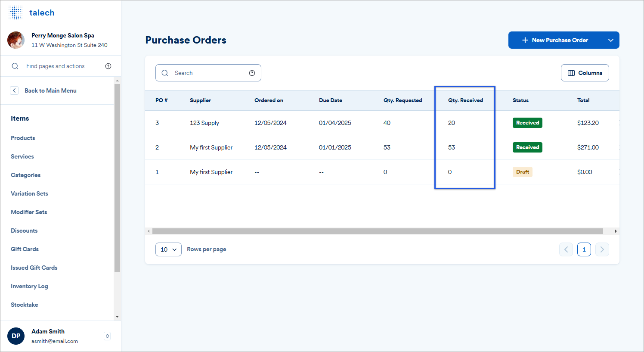
Task: Open the New Purchase Order dropdown chevron
Action: pos(611,40)
